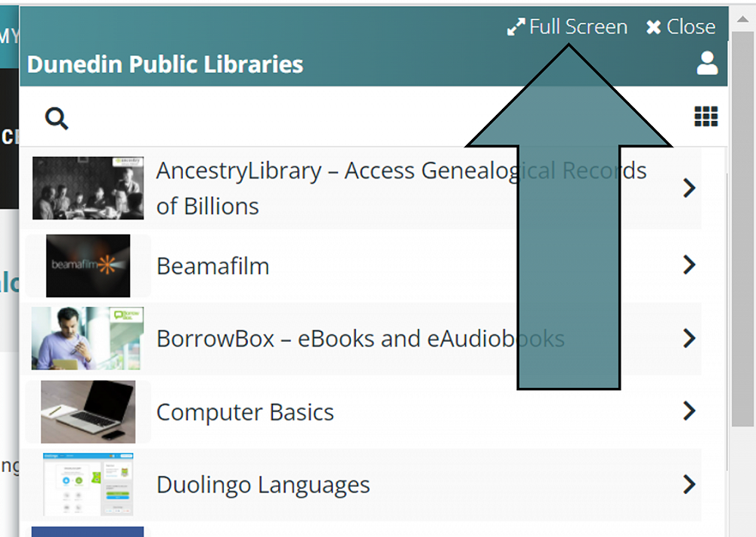Screen dimensions: 756x537
Task: Click the Computer Basics laptop thumbnail
Action: pos(88,411)
